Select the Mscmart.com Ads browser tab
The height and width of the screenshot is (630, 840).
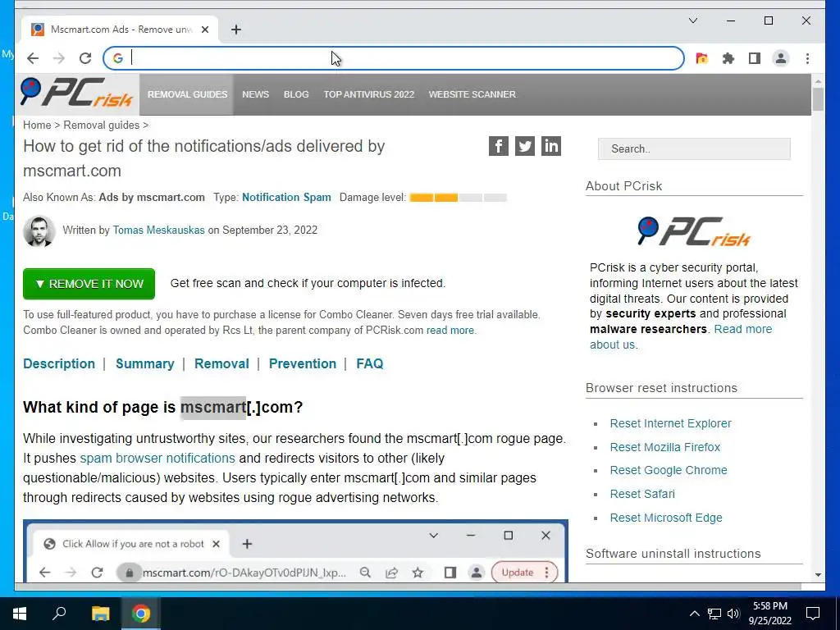tap(120, 30)
